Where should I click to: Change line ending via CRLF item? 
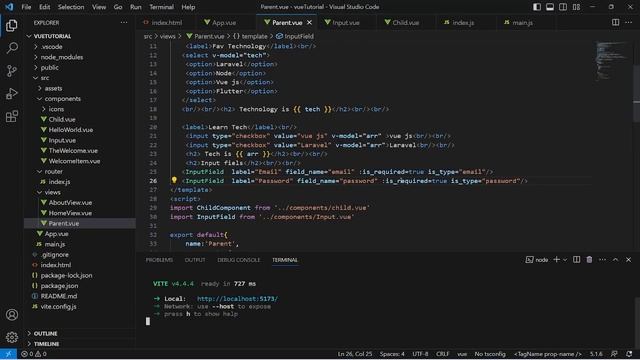point(442,354)
